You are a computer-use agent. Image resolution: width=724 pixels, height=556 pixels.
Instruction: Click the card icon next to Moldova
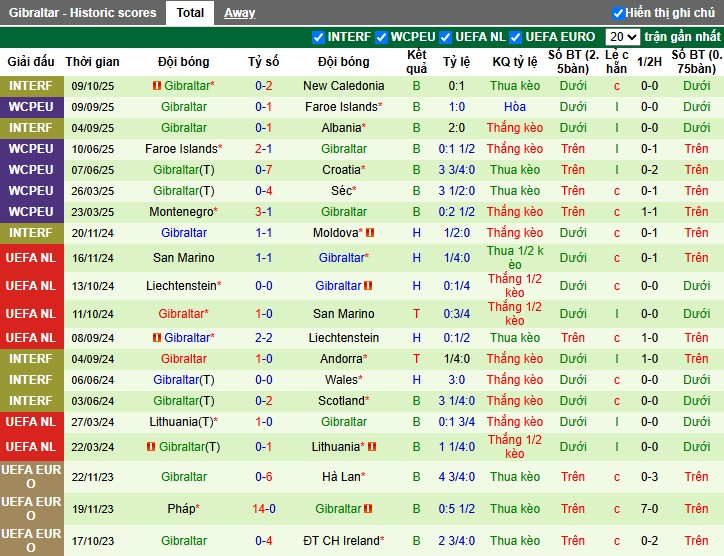pos(370,233)
